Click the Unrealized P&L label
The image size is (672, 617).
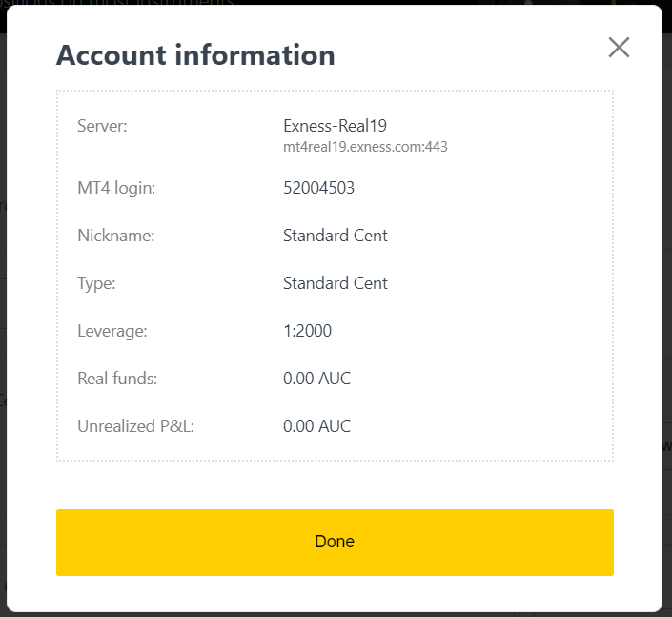coord(135,426)
